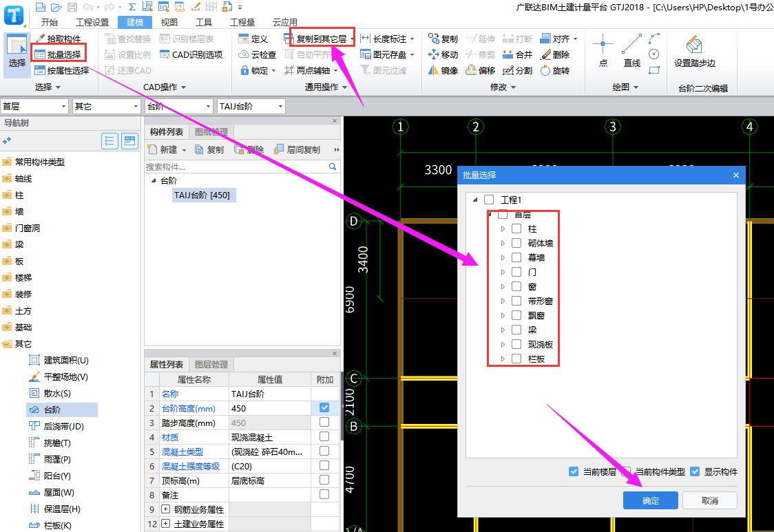The width and height of the screenshot is (774, 532).
Task: Open the 定义 definition tool
Action: [x=253, y=39]
